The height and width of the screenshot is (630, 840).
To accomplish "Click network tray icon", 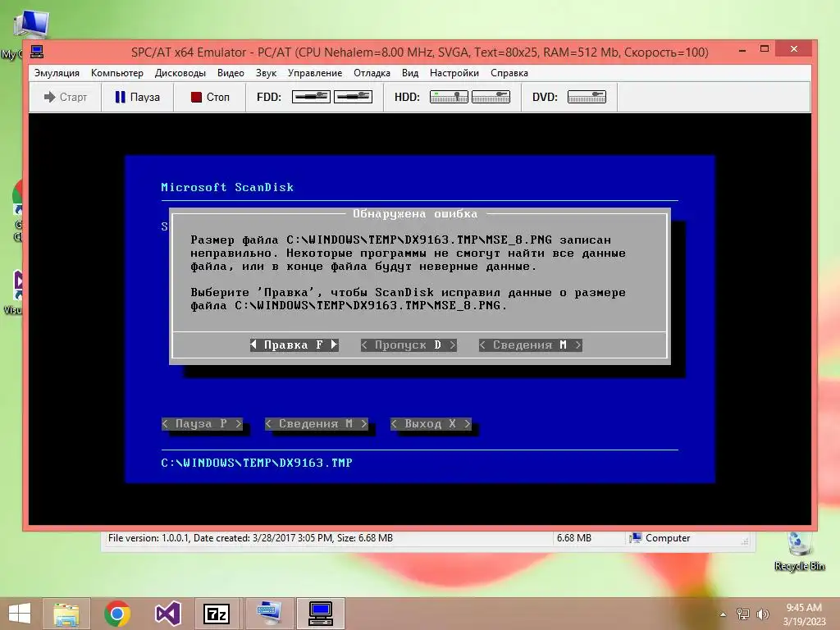I will coord(743,614).
